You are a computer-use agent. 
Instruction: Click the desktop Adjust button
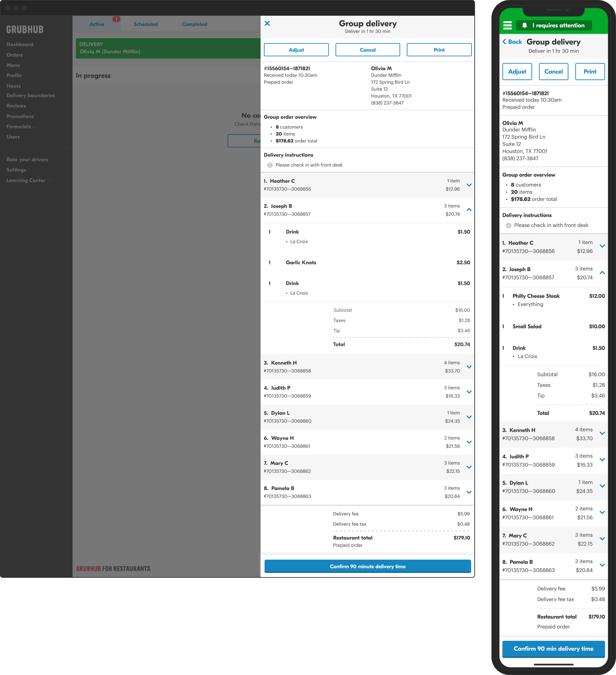296,50
